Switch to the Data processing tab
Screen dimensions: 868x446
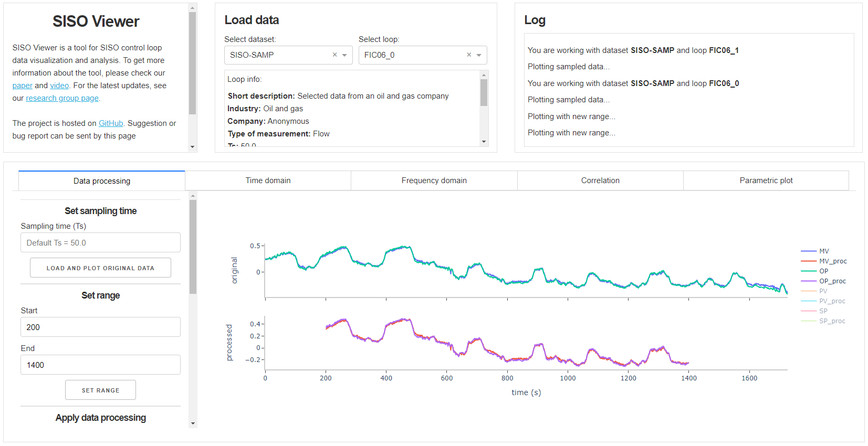click(x=102, y=181)
